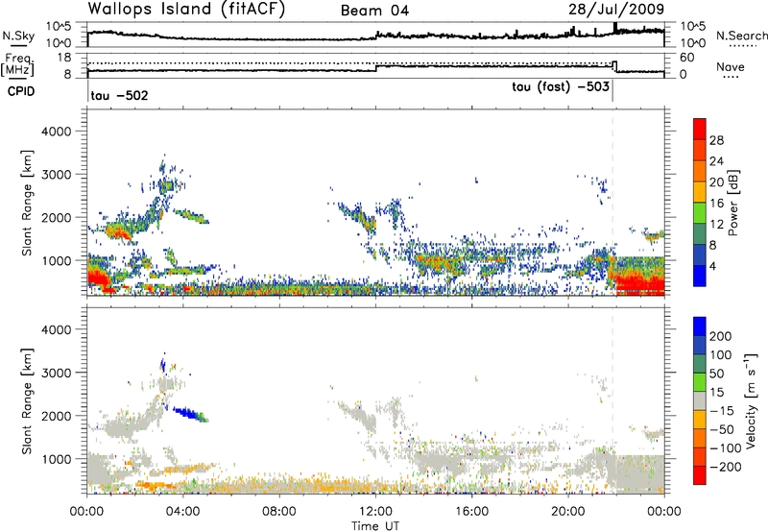Select the 'Velocity [m s-1]' colorbar title
Viewport: 768px width, 532px height.
[x=751, y=400]
